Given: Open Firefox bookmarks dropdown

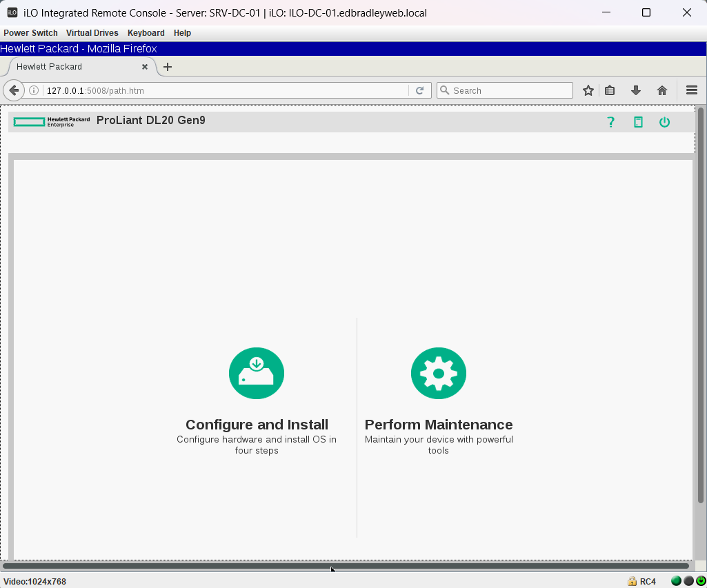Looking at the screenshot, I should coord(610,90).
